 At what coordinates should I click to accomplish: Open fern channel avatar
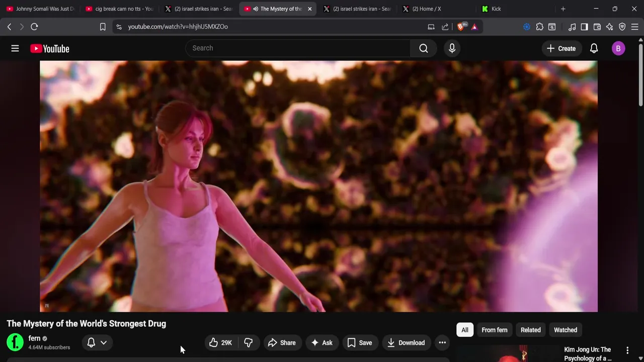click(x=15, y=342)
